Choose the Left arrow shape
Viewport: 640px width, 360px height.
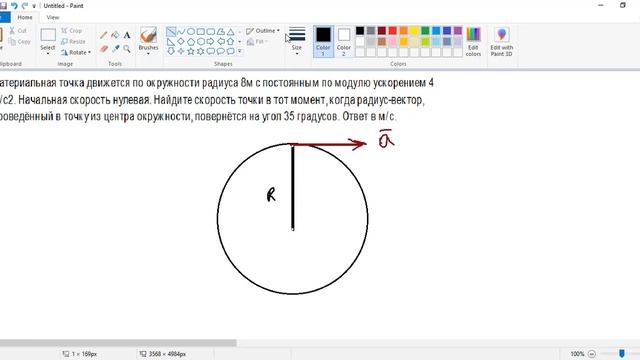tap(220, 41)
